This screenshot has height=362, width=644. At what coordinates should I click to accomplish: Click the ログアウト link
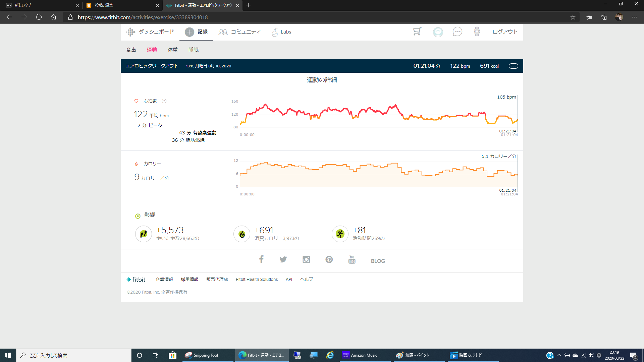[505, 32]
